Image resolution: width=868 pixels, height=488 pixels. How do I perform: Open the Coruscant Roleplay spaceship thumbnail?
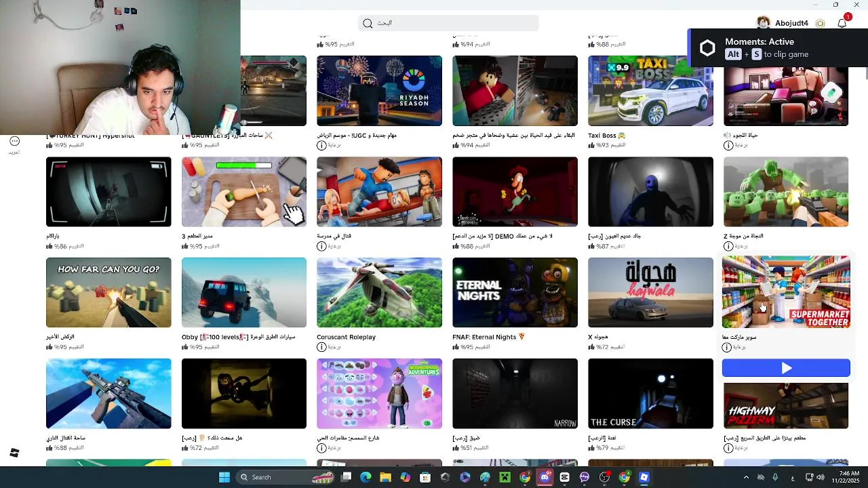click(x=379, y=293)
